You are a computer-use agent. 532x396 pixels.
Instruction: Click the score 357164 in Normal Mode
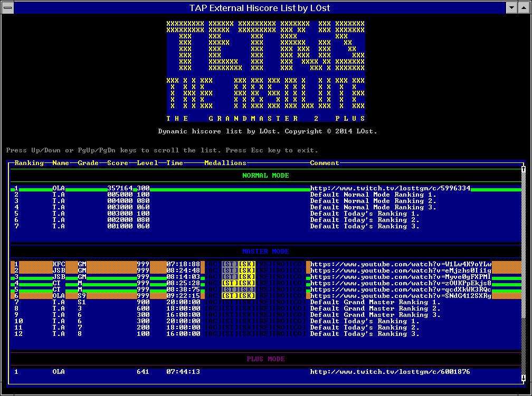120,188
